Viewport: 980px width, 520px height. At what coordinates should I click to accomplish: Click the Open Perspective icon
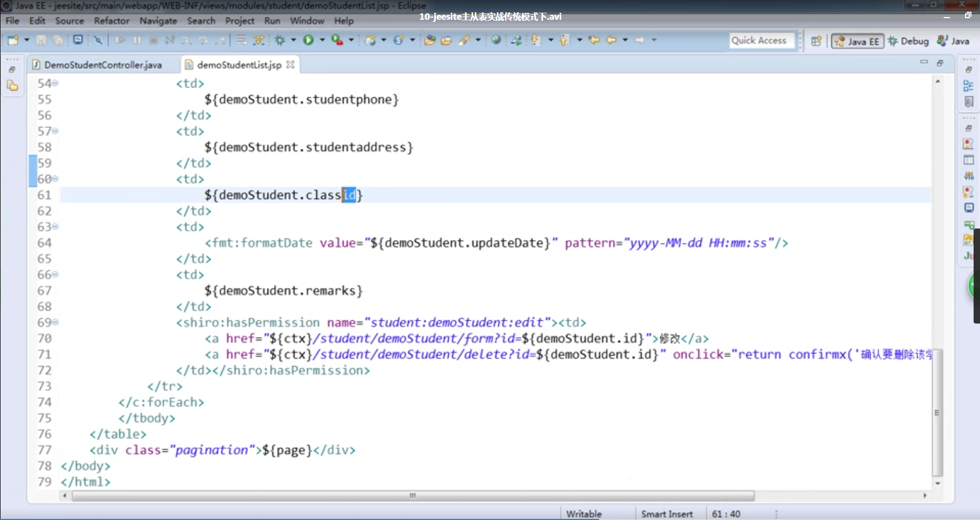coord(816,41)
